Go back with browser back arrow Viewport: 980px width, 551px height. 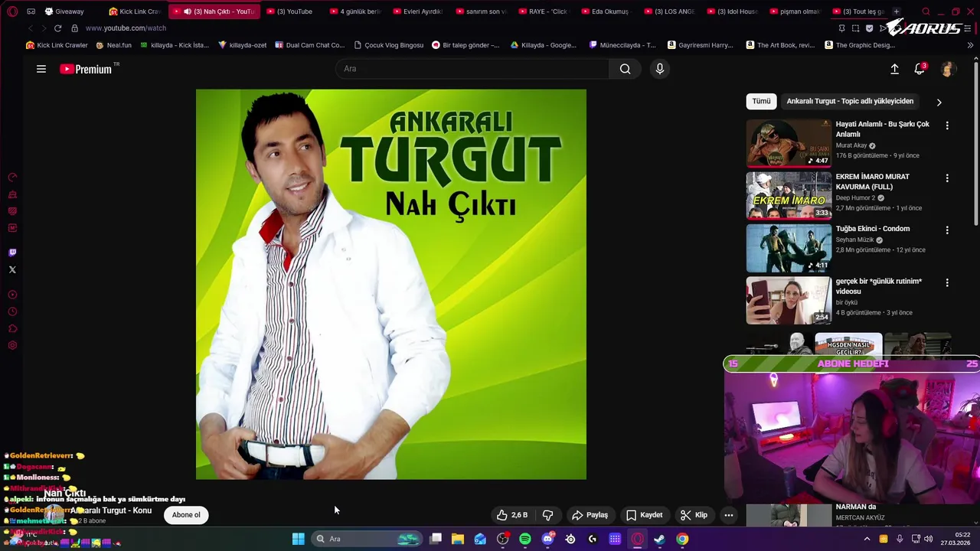click(x=31, y=28)
